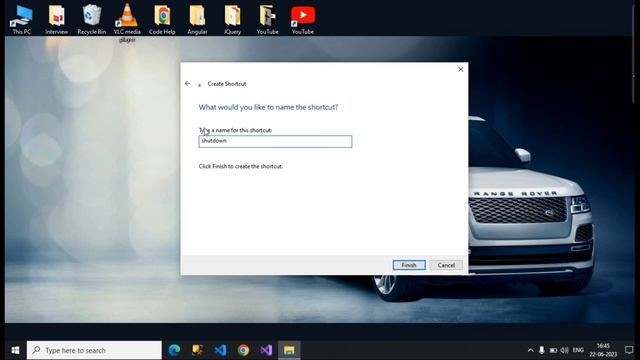
Task: Open File Explorer from taskbar
Action: coord(289,350)
